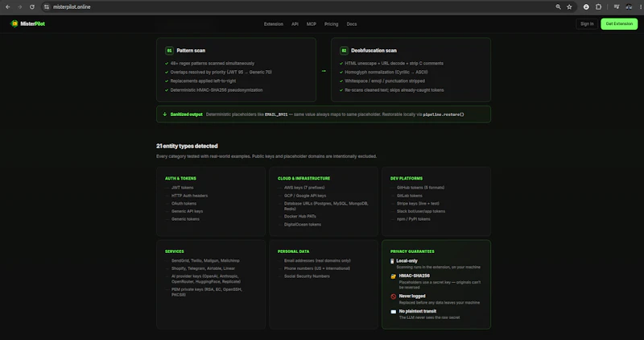Click the round extension icon beside bookmark star

click(586, 7)
